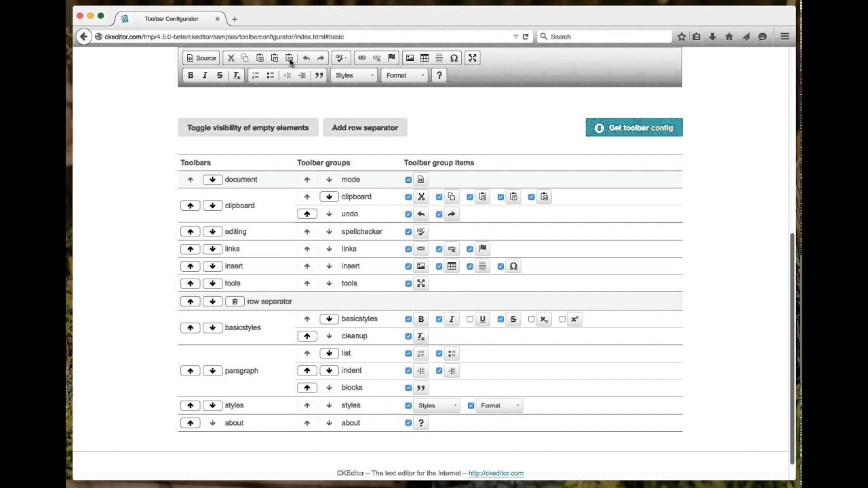The width and height of the screenshot is (868, 488).
Task: Delete the row separator with trash icon
Action: (x=235, y=302)
